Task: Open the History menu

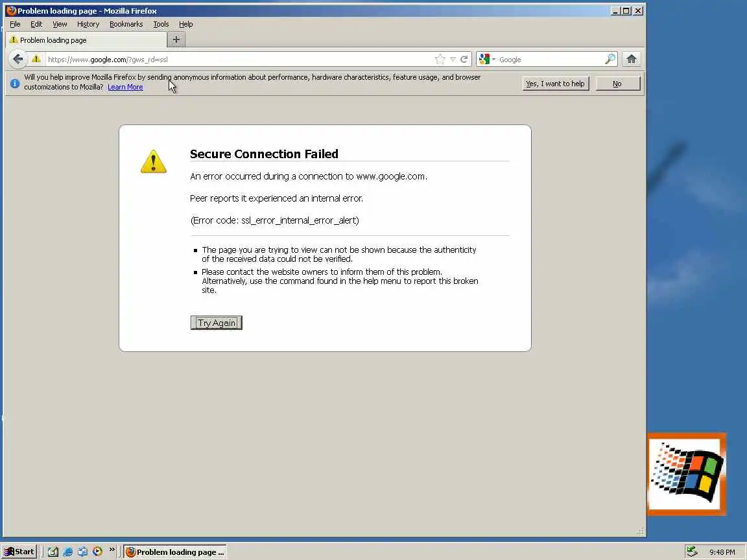Action: pyautogui.click(x=88, y=24)
